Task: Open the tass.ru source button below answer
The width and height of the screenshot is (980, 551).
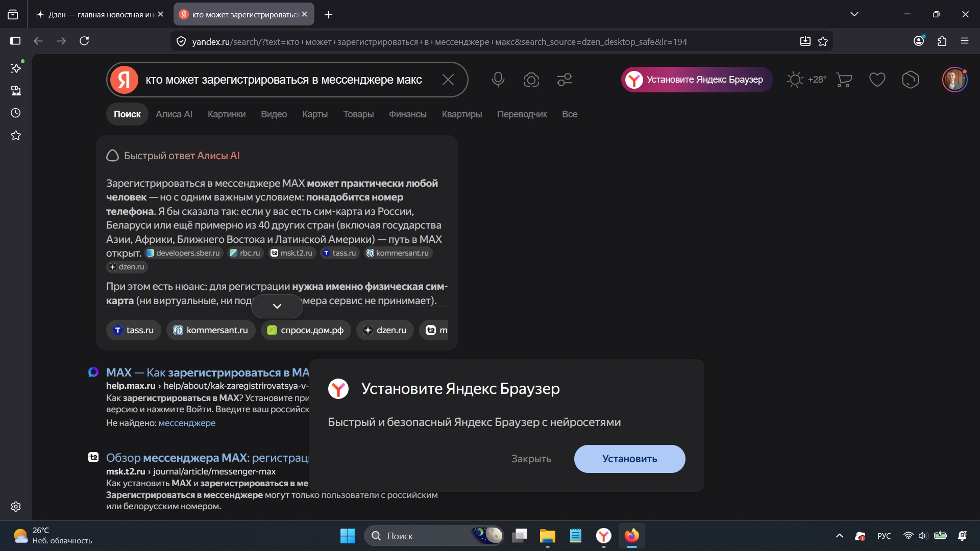Action: click(134, 330)
